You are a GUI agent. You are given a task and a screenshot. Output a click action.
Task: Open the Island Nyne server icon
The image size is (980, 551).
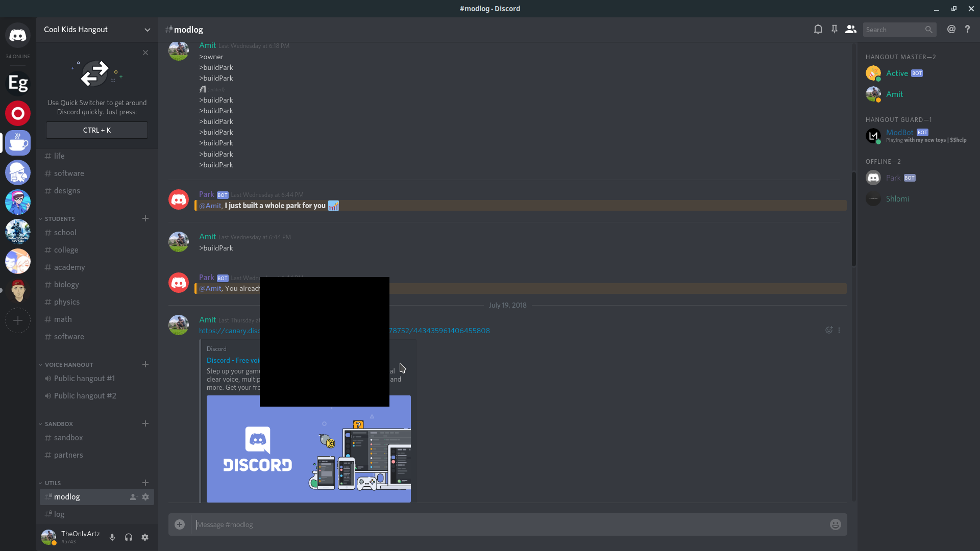[x=18, y=232]
